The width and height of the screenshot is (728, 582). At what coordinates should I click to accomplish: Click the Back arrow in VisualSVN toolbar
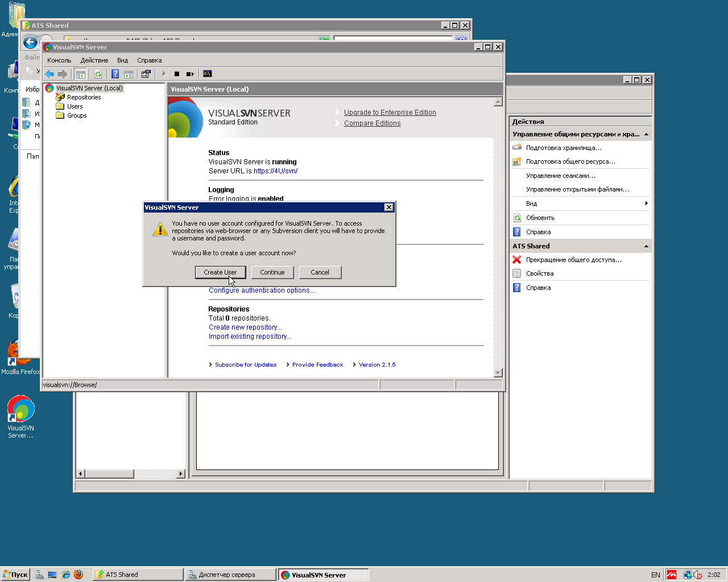point(49,74)
